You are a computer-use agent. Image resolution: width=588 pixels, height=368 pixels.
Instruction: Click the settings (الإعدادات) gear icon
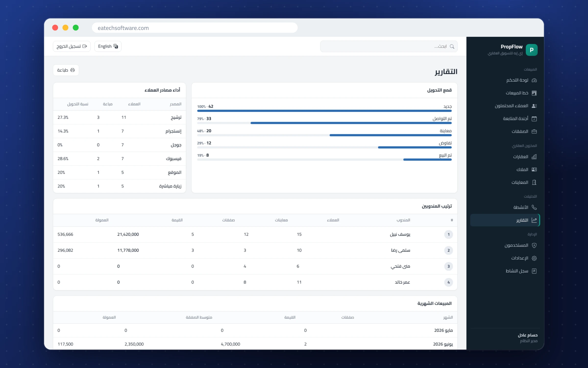click(x=534, y=258)
